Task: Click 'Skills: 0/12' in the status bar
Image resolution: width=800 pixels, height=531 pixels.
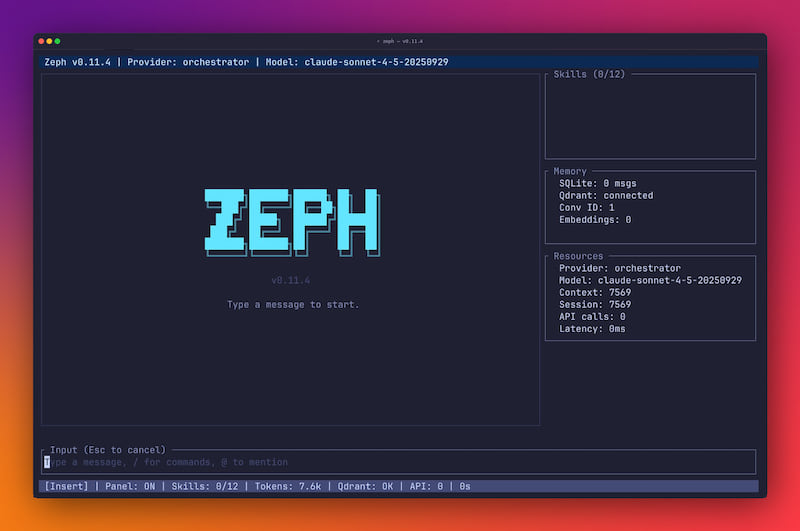Action: [205, 487]
